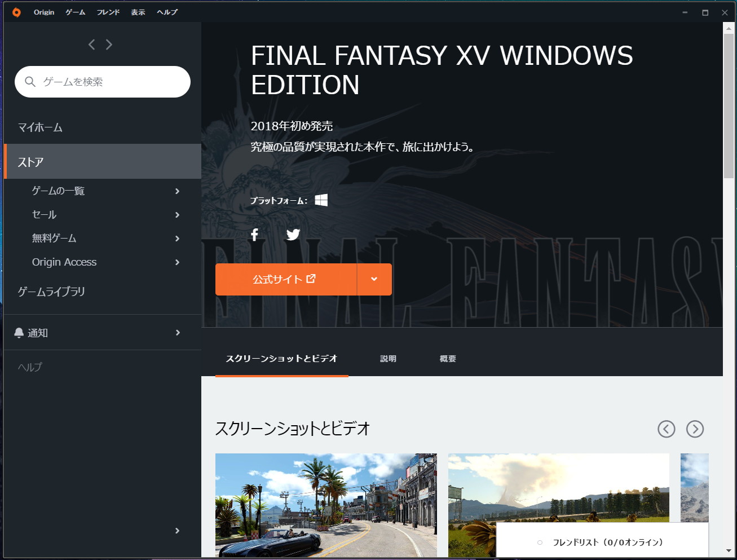Expand the bottom sidebar user chevron
The image size is (737, 560).
[177, 531]
